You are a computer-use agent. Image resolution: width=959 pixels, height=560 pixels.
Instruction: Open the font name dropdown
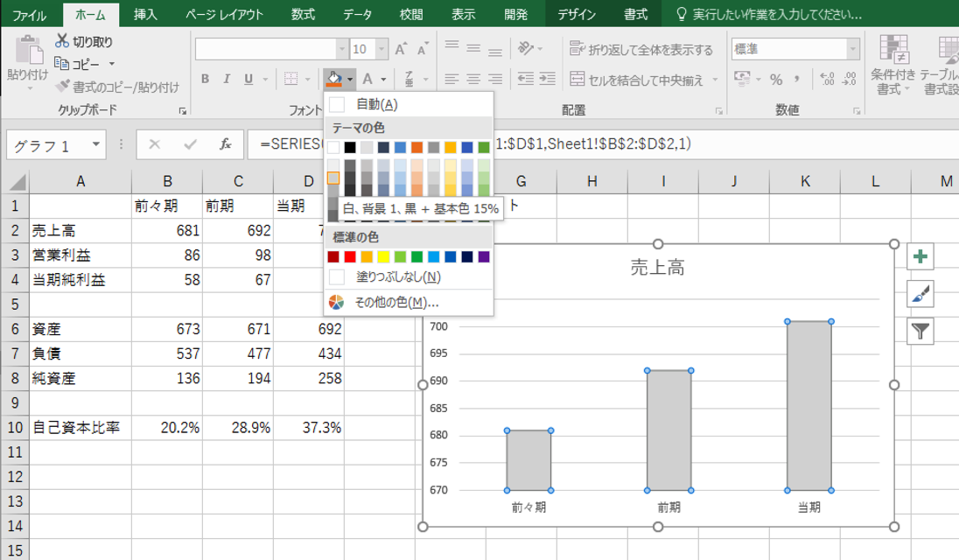pyautogui.click(x=342, y=49)
